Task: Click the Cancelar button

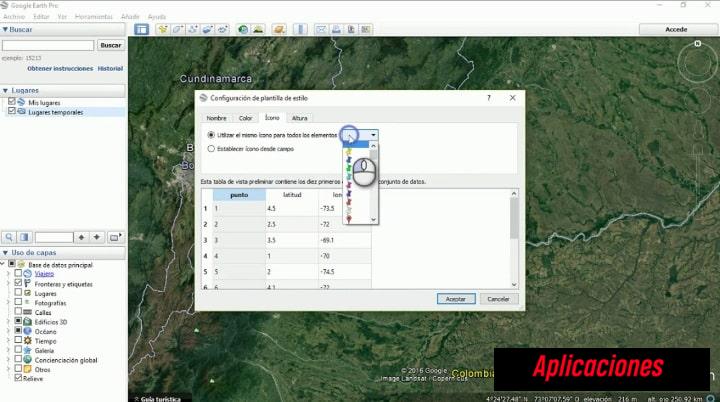Action: pos(498,299)
